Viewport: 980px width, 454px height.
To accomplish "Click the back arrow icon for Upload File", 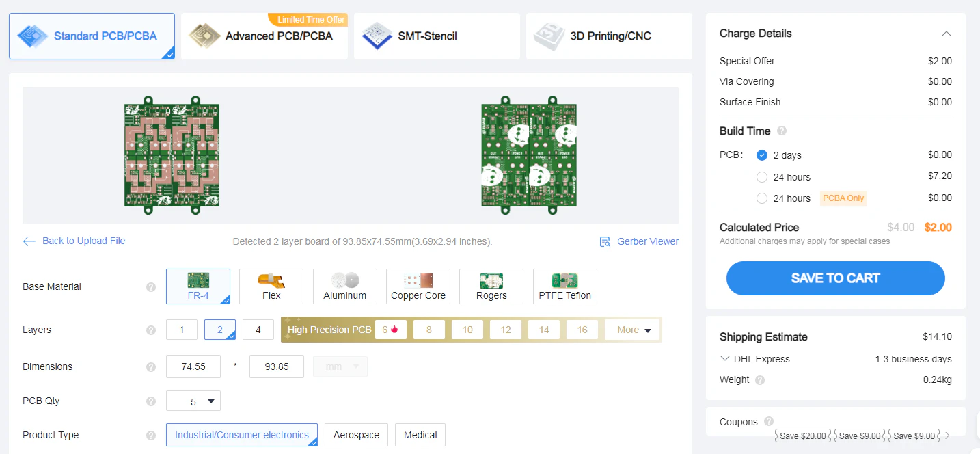I will [29, 241].
